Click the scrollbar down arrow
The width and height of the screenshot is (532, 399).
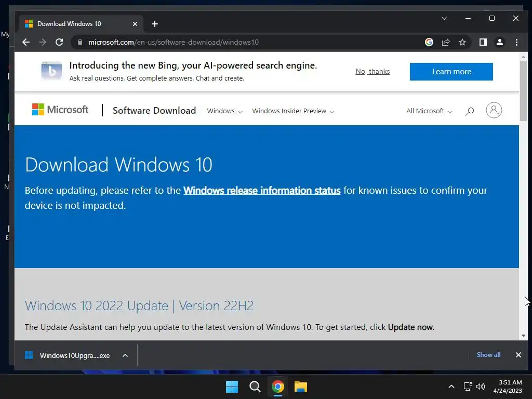click(x=523, y=336)
